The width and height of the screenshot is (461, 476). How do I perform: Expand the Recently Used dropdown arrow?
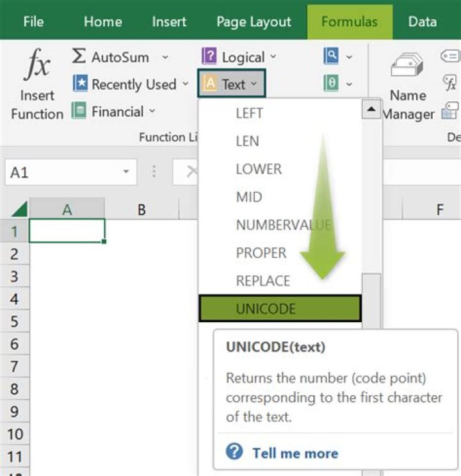click(186, 84)
